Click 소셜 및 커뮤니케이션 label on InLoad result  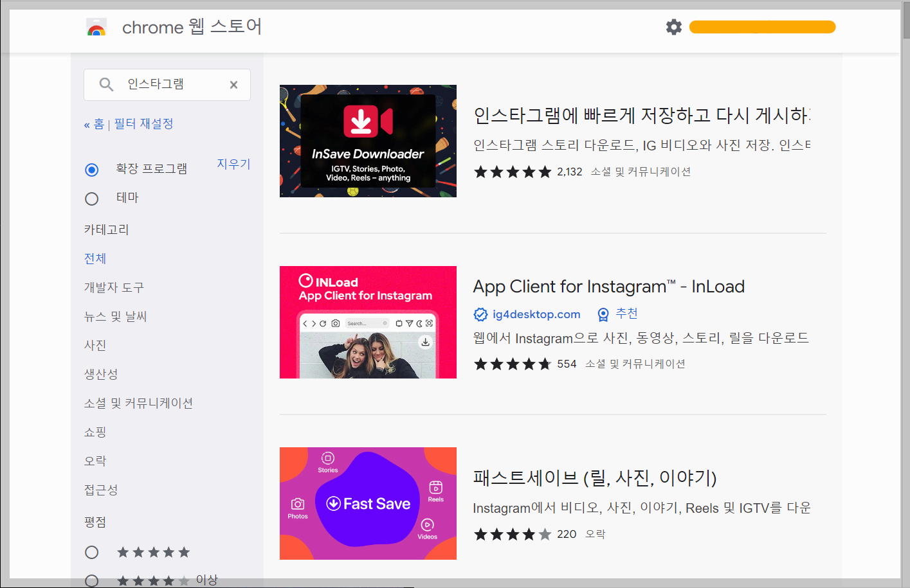pyautogui.click(x=635, y=364)
